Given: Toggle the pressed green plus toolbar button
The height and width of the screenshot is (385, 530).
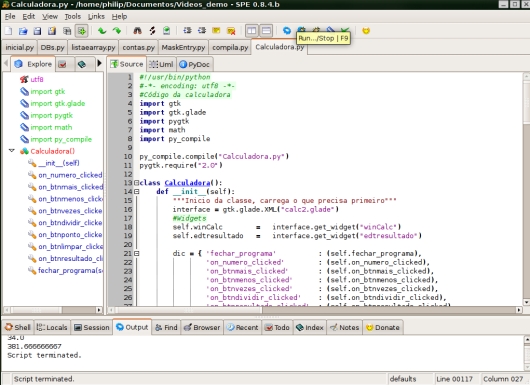Looking at the screenshot, I should (81, 31).
